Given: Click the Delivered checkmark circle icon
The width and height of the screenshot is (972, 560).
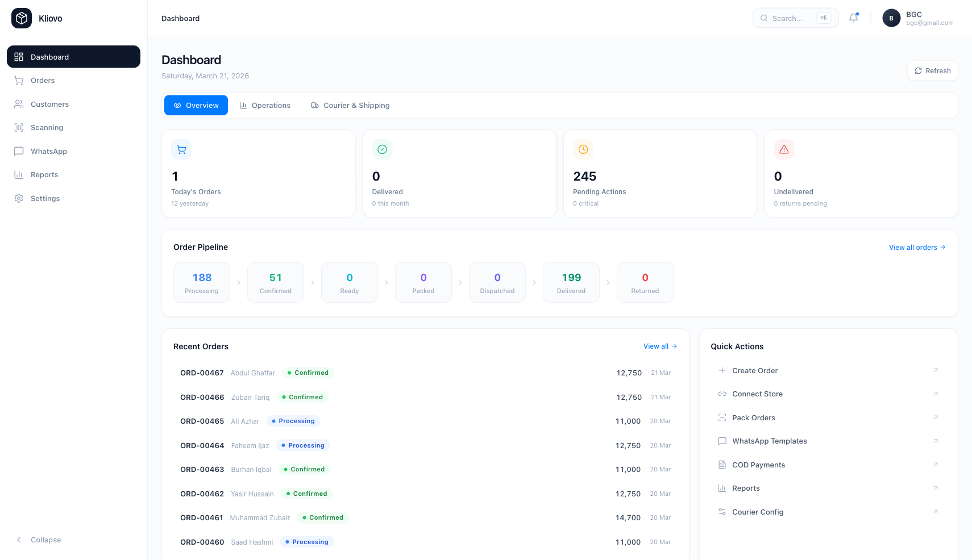Looking at the screenshot, I should click(382, 150).
